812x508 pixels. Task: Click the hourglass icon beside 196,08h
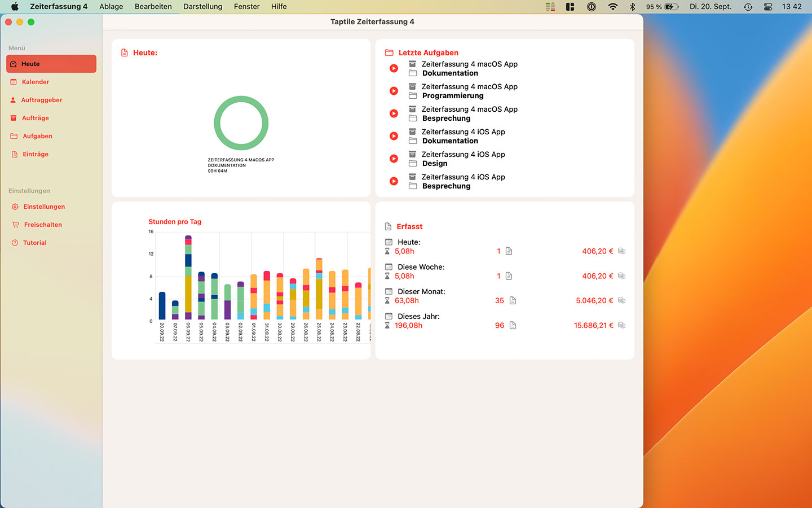click(x=387, y=326)
